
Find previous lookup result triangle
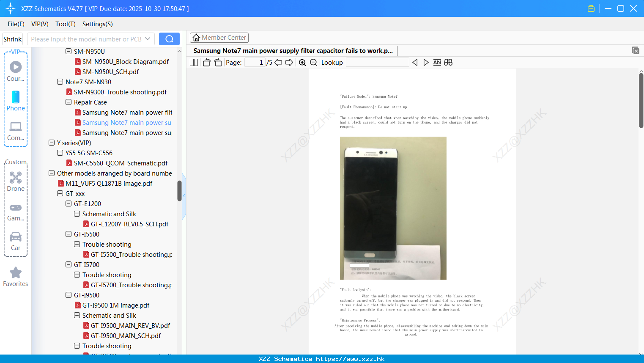point(415,62)
